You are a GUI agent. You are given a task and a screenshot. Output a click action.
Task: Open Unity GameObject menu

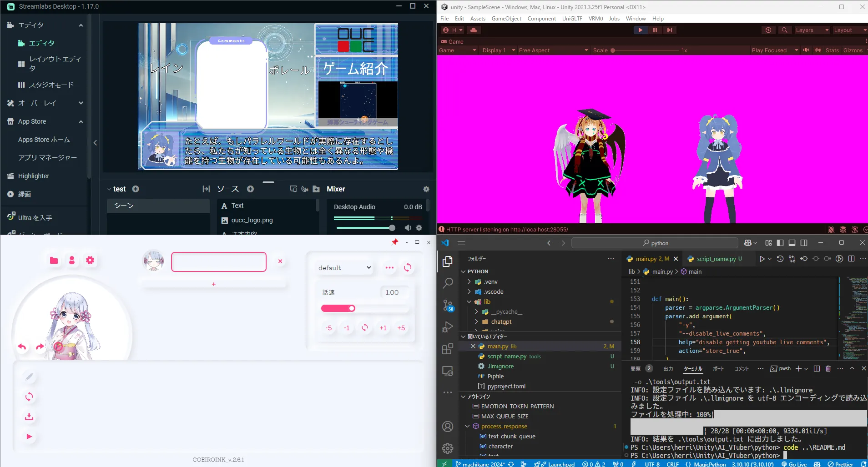506,19
